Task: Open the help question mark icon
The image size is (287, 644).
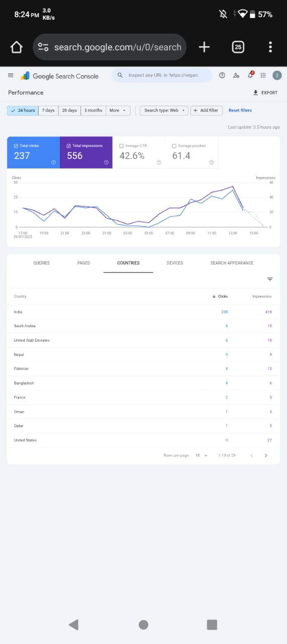Action: pos(223,75)
